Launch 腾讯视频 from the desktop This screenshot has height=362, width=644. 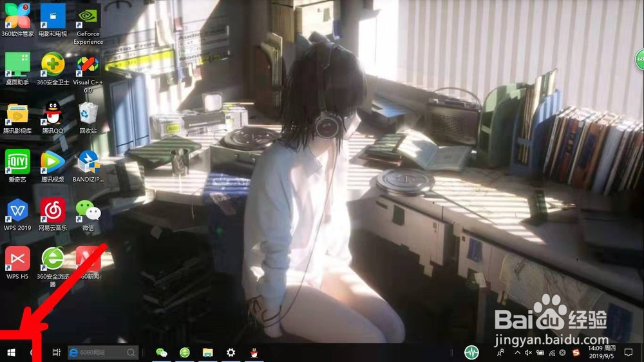(53, 166)
